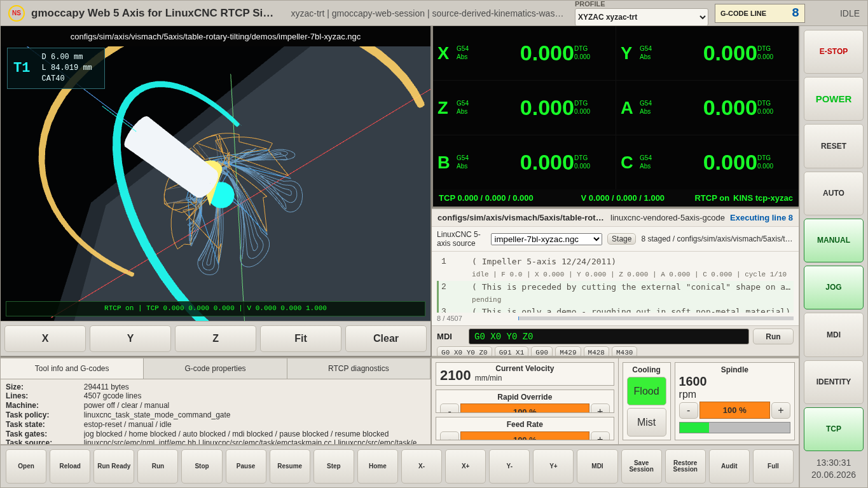Click the RESET button
868x488 pixels.
[833, 146]
